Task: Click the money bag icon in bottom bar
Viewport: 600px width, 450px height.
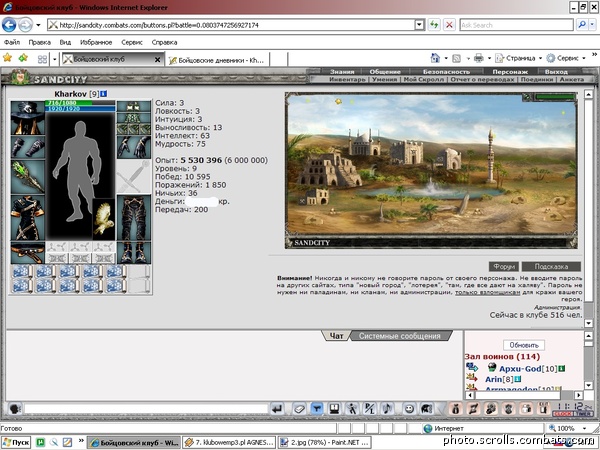Action: tap(455, 409)
